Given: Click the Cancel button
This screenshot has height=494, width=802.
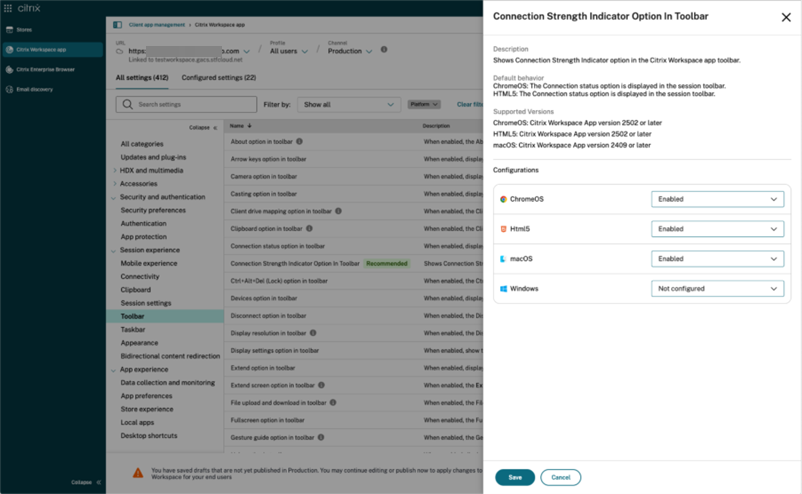Looking at the screenshot, I should click(560, 478).
